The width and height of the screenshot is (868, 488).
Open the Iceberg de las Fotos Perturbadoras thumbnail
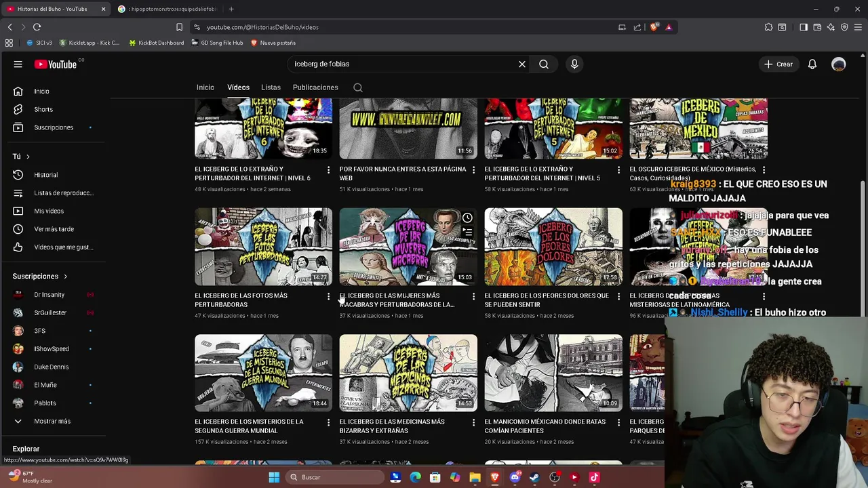click(263, 247)
